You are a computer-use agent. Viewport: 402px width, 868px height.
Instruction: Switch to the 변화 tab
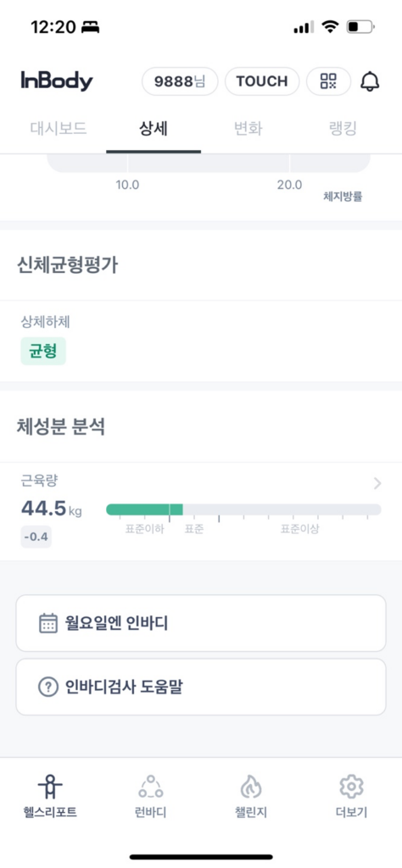248,129
